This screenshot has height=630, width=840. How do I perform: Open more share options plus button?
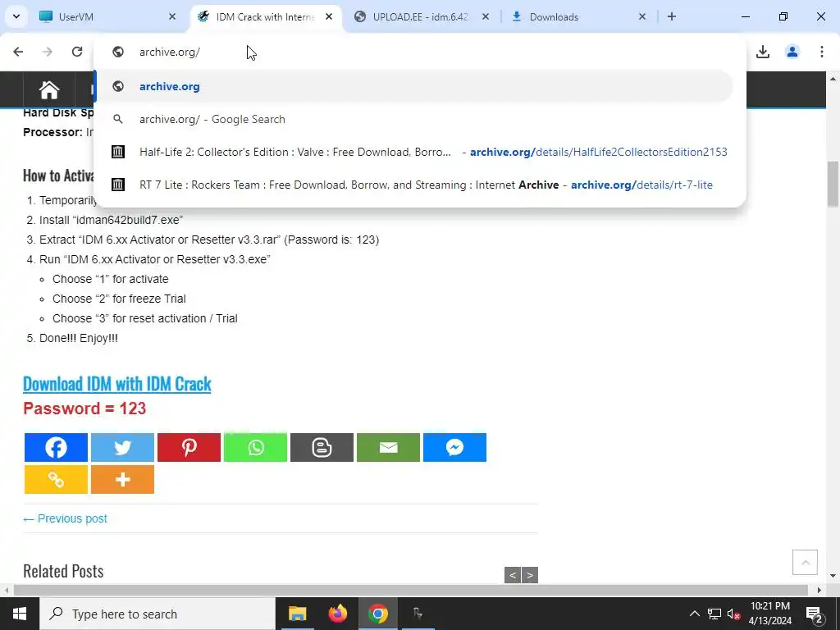click(123, 479)
